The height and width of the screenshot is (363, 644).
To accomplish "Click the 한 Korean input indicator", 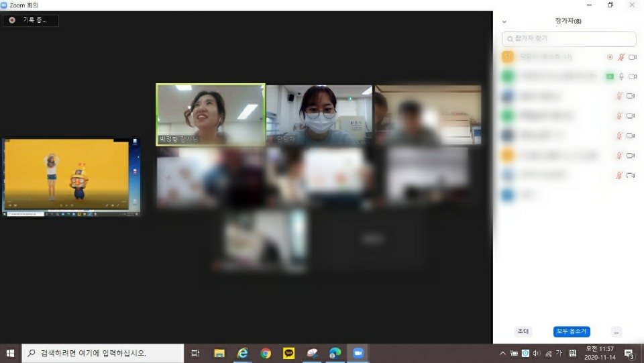I will coord(573,353).
